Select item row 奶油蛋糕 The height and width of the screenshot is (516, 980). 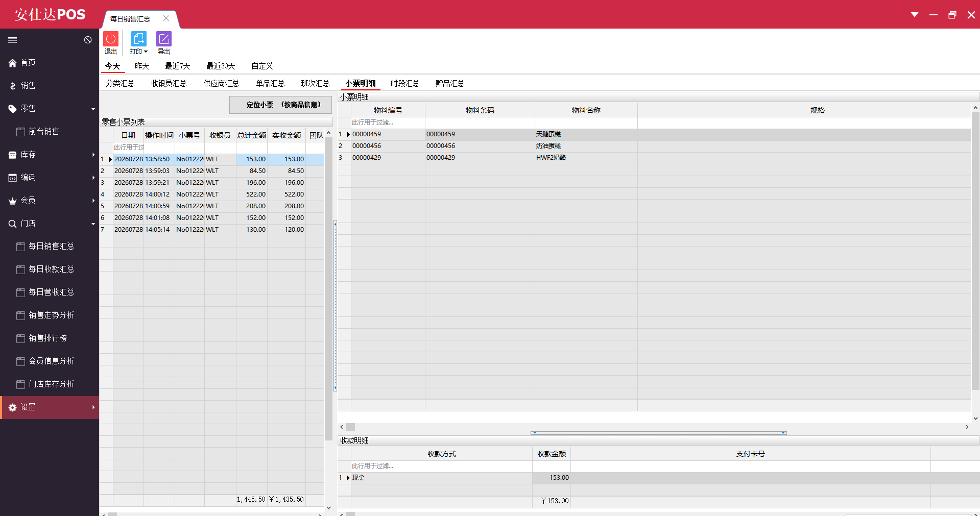[654, 146]
